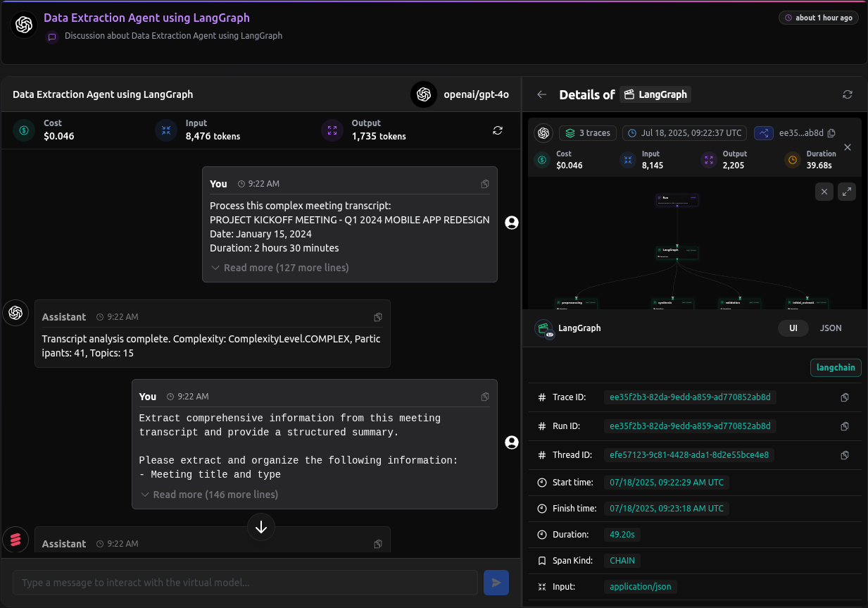Focus the message input field
Image resolution: width=868 pixels, height=608 pixels.
245,583
